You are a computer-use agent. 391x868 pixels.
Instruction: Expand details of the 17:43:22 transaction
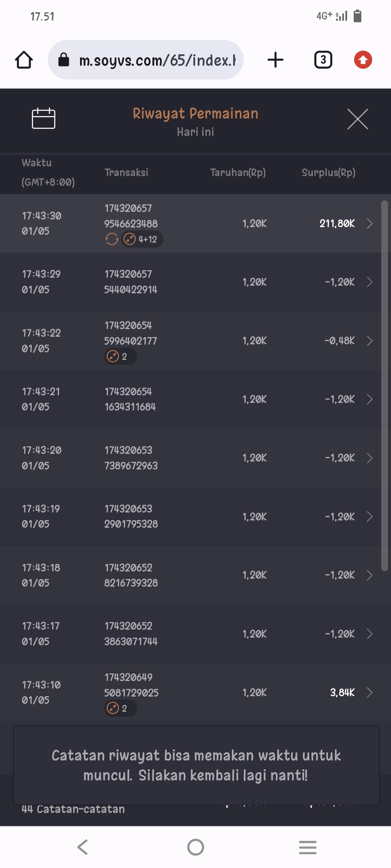pyautogui.click(x=369, y=341)
